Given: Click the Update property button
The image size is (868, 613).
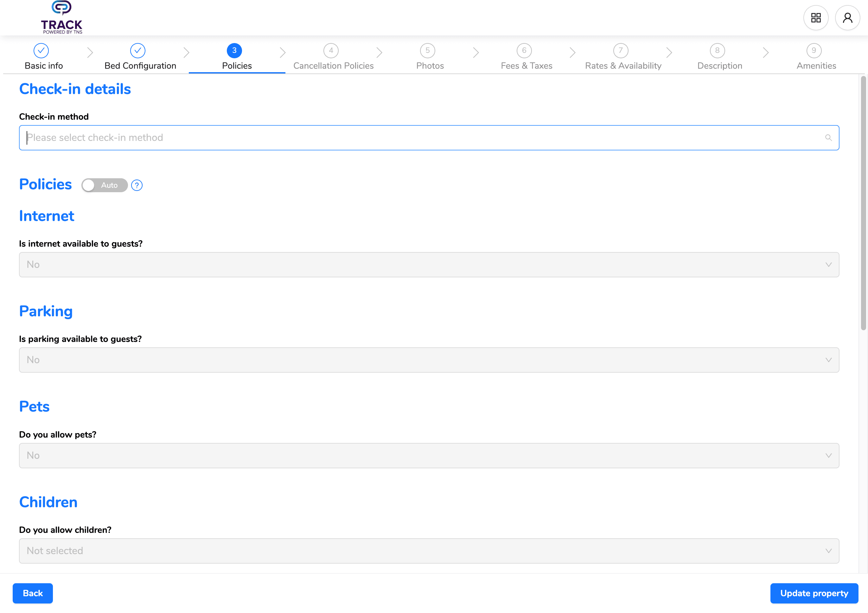Looking at the screenshot, I should pyautogui.click(x=814, y=593).
